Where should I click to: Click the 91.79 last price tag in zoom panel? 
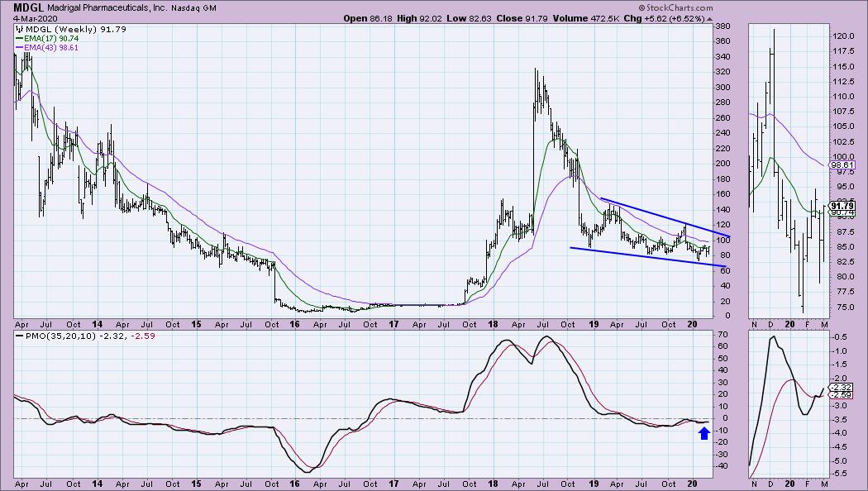click(x=842, y=205)
